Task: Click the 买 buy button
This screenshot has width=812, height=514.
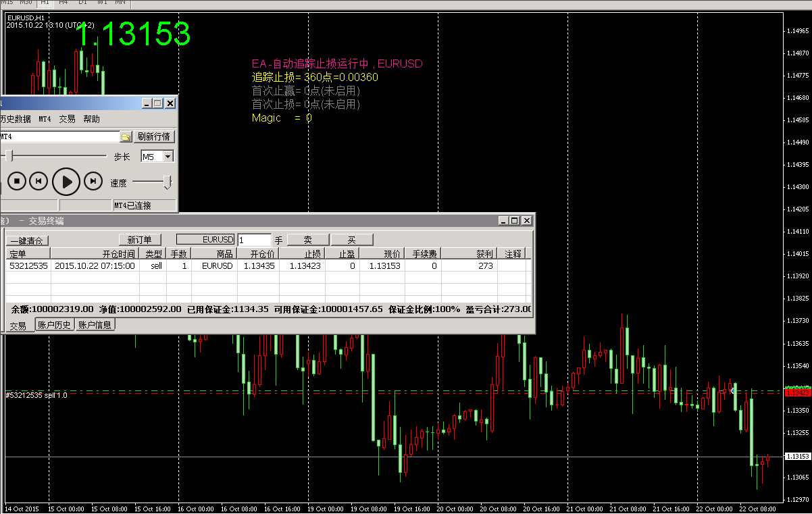Action: (351, 240)
